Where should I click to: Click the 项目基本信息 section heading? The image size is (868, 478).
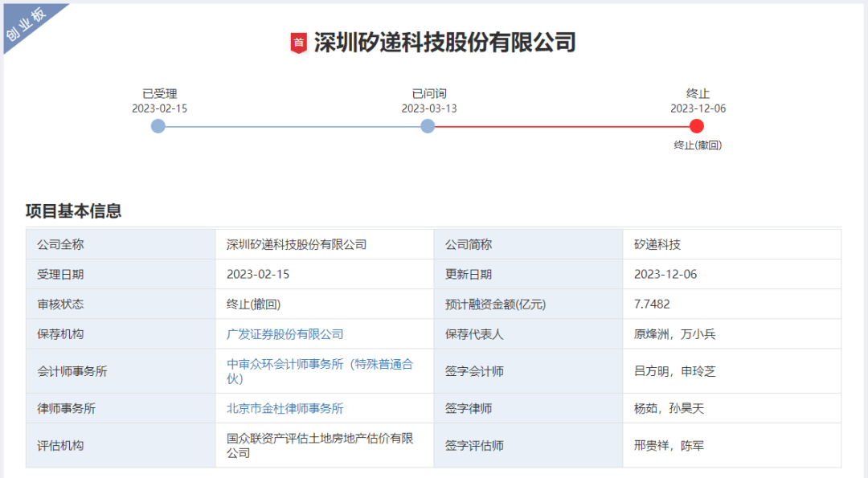coord(74,210)
